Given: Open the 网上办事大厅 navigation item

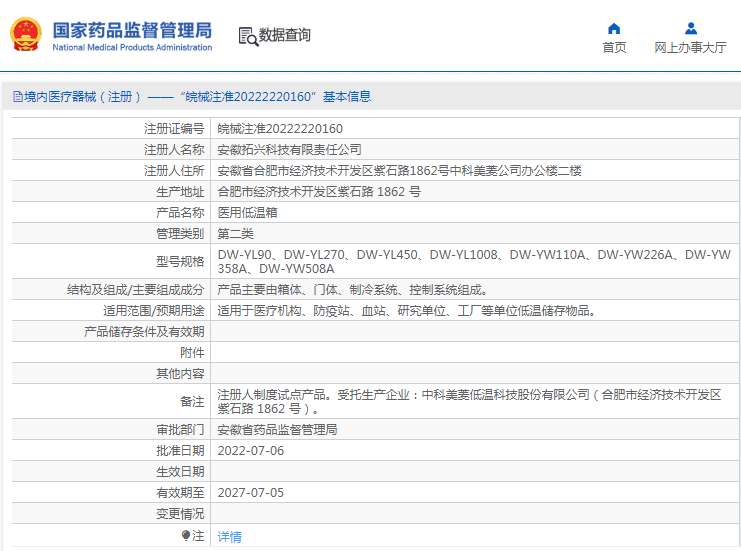Looking at the screenshot, I should click(690, 47).
